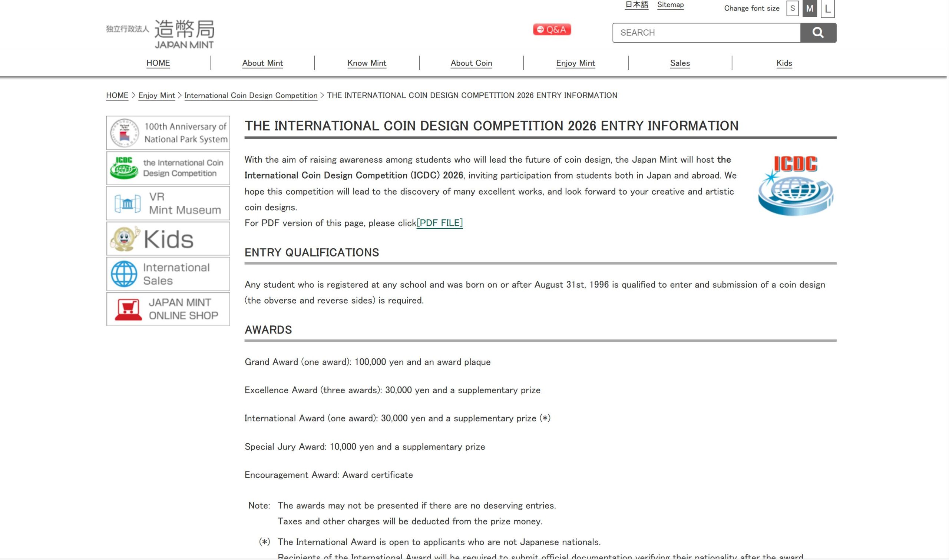949x560 pixels.
Task: Open the Kids mascot sidebar banner
Action: point(168,239)
